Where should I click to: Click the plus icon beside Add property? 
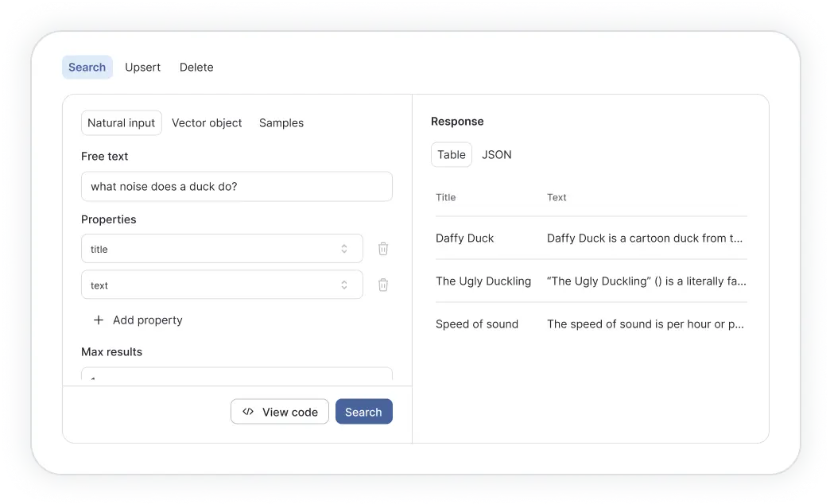click(99, 320)
